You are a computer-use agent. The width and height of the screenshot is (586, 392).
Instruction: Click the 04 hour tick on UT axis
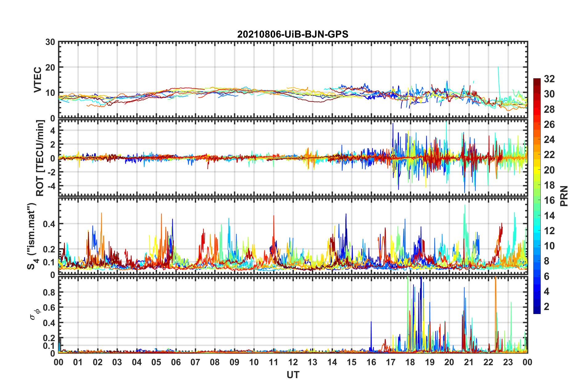[137, 362]
